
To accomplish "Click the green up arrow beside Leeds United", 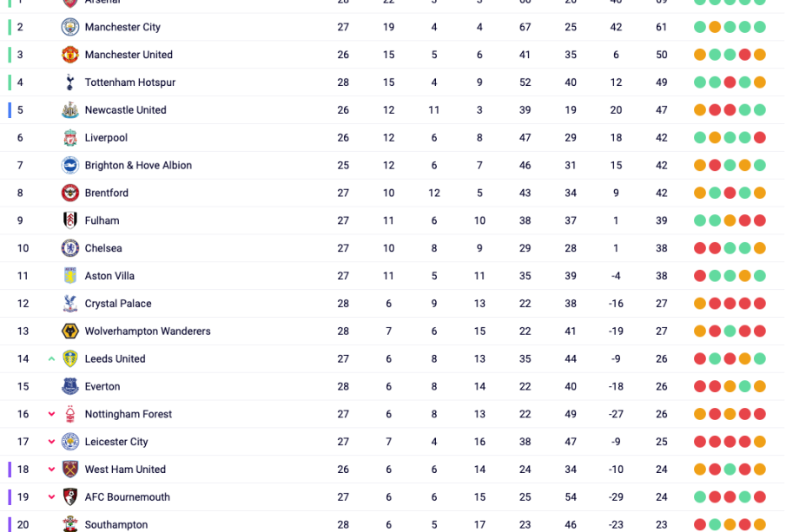I will coord(52,359).
